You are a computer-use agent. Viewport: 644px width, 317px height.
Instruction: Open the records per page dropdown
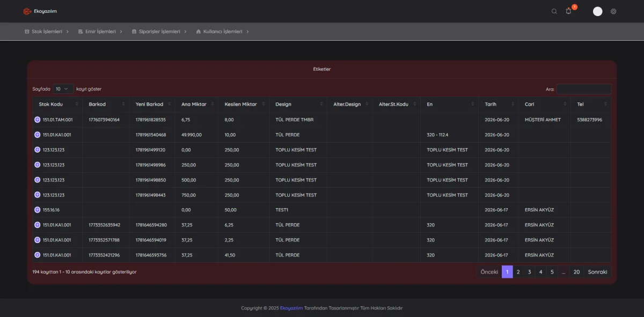coord(63,89)
